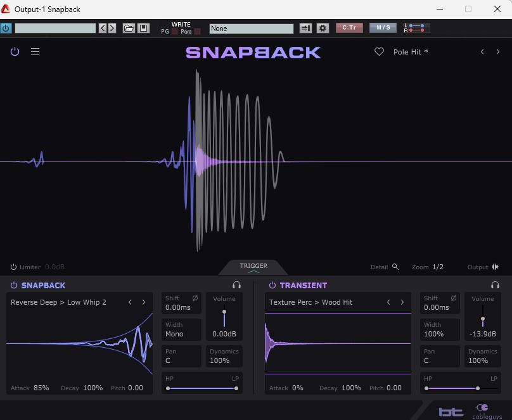Save preset with the floppy disk icon
Screen dimensions: 512x420
click(143, 28)
